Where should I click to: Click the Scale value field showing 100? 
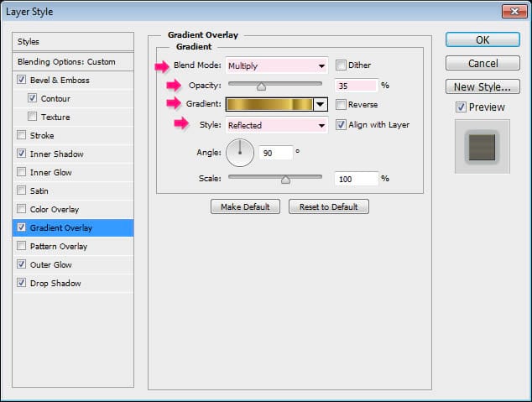click(357, 179)
